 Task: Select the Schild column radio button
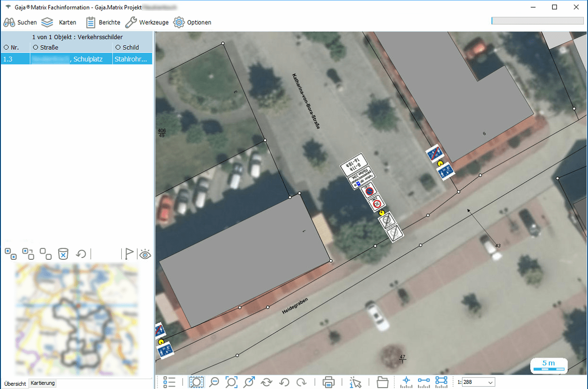click(x=118, y=47)
